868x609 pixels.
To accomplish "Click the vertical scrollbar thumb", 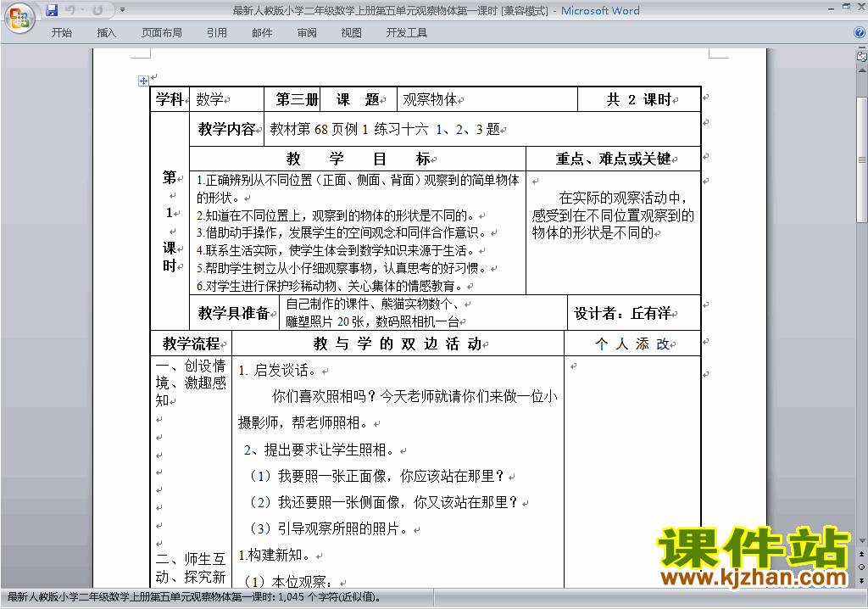I will pos(861,159).
